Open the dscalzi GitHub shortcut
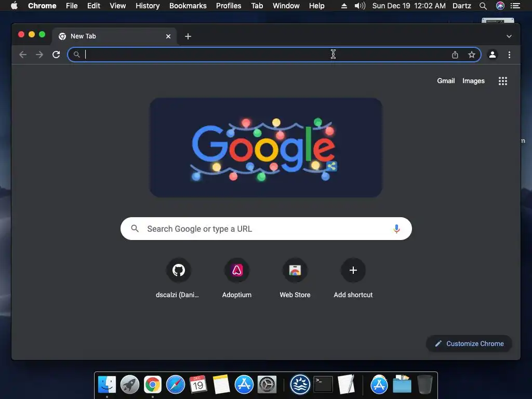 (179, 278)
